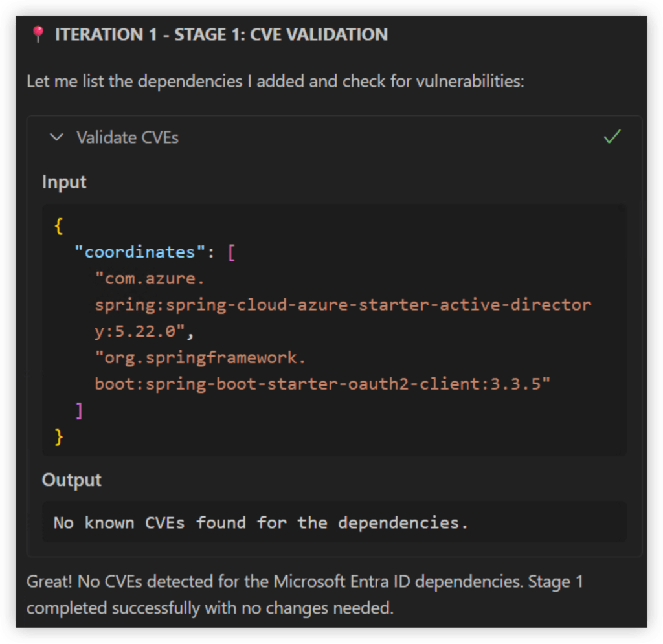Click the pink opening square bracket

point(231,252)
